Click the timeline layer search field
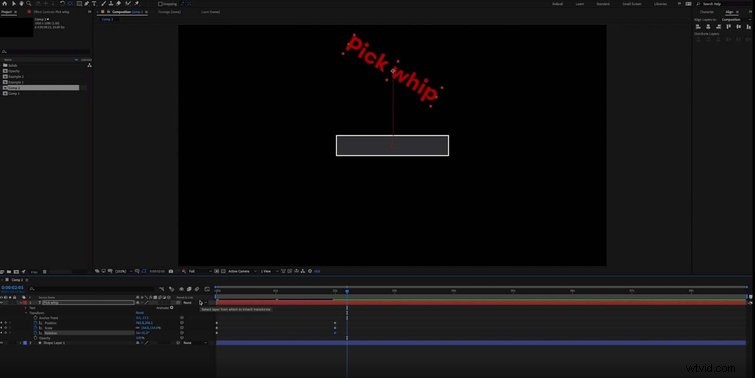This screenshot has height=378, width=755. point(91,289)
